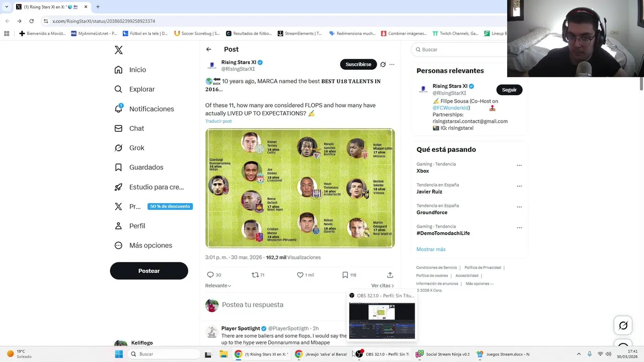This screenshot has height=362, width=644.
Task: Switch to OBS 32.1.0 taskbar window
Action: click(382, 354)
